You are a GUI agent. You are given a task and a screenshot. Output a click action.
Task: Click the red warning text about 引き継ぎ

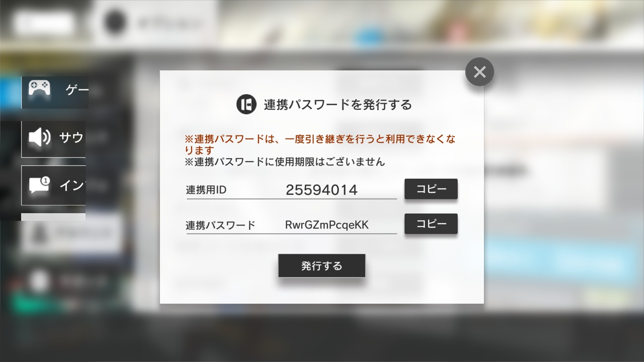[320, 144]
